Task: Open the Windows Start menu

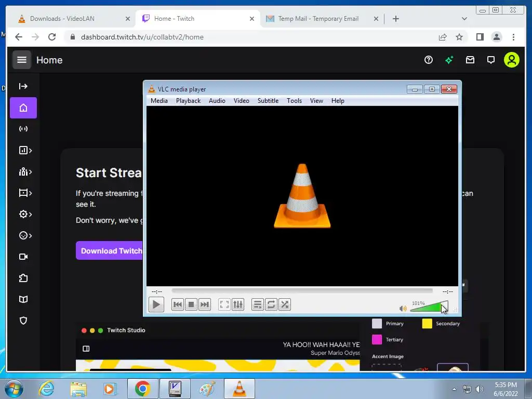Action: (x=14, y=389)
